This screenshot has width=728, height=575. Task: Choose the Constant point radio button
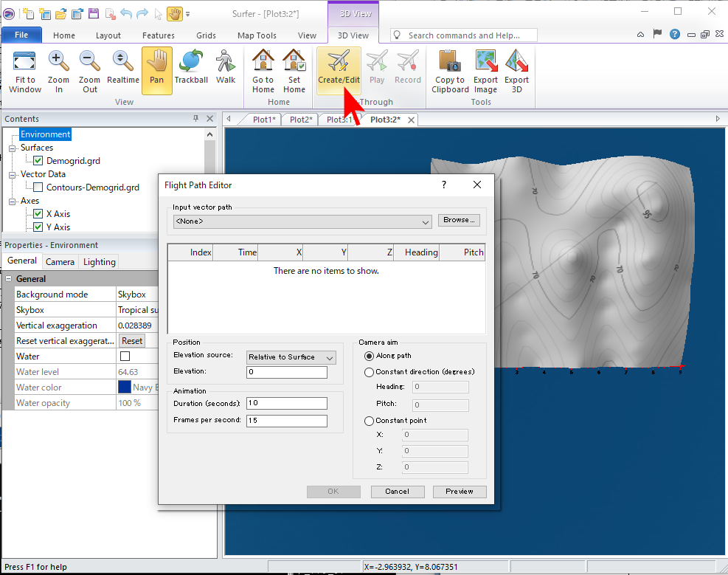tap(370, 421)
